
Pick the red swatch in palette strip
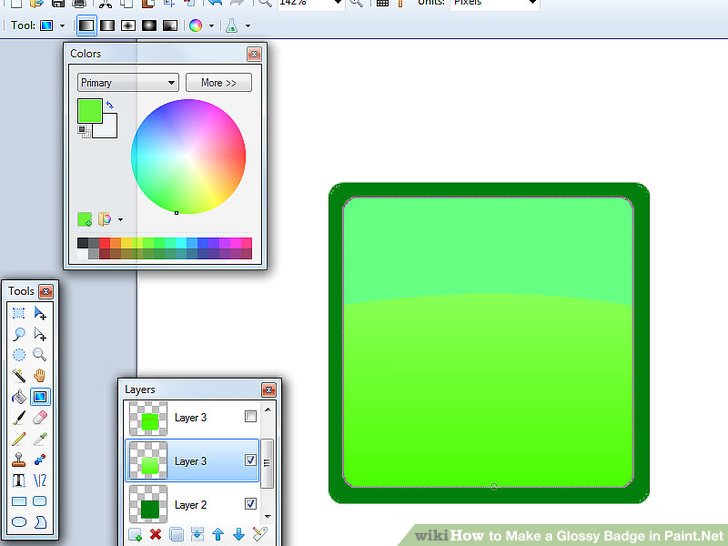pos(105,243)
